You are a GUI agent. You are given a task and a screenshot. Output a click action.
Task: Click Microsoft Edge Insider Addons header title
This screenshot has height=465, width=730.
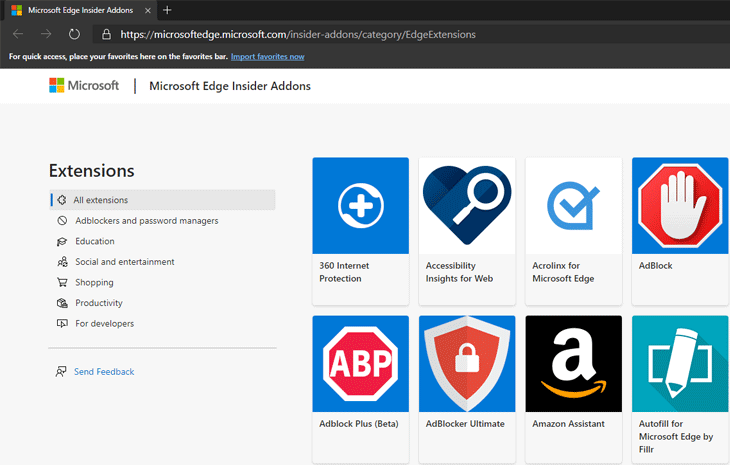tap(230, 86)
